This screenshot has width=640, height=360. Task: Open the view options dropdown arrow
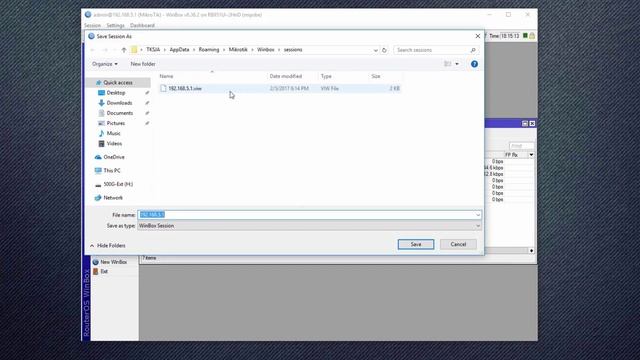457,64
